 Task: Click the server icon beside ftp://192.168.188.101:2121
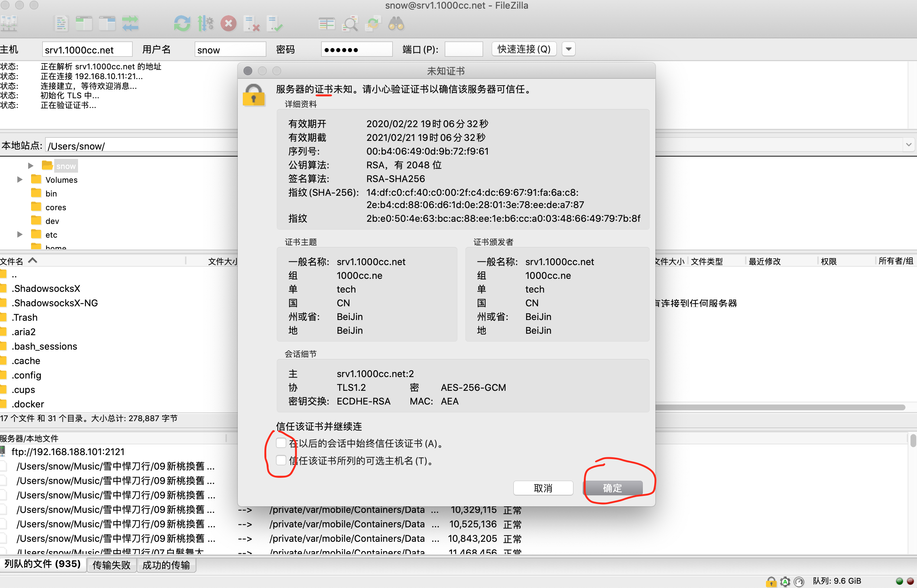point(3,451)
